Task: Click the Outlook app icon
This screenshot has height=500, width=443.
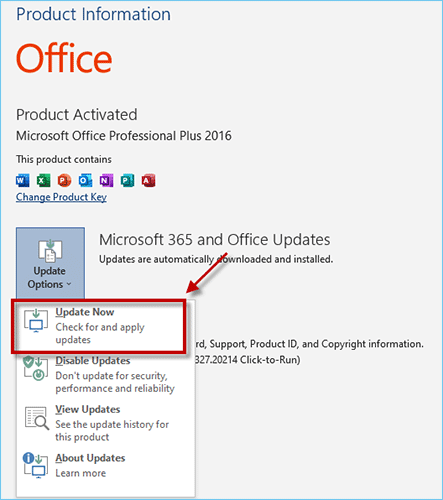Action: (x=85, y=180)
